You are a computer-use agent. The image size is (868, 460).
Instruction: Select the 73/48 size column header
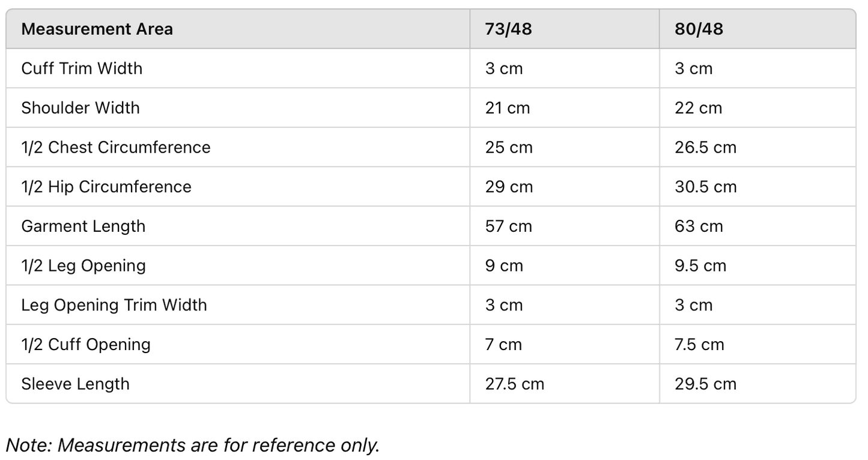(x=508, y=29)
